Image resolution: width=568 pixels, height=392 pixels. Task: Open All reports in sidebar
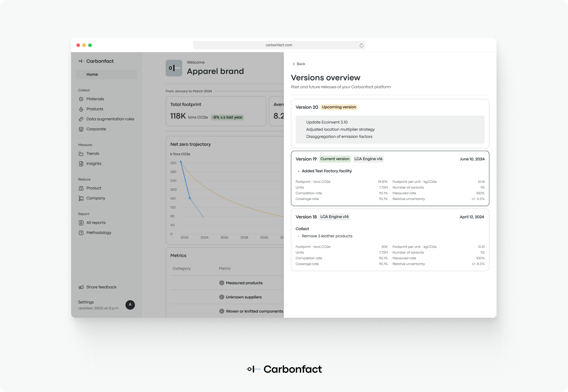96,223
